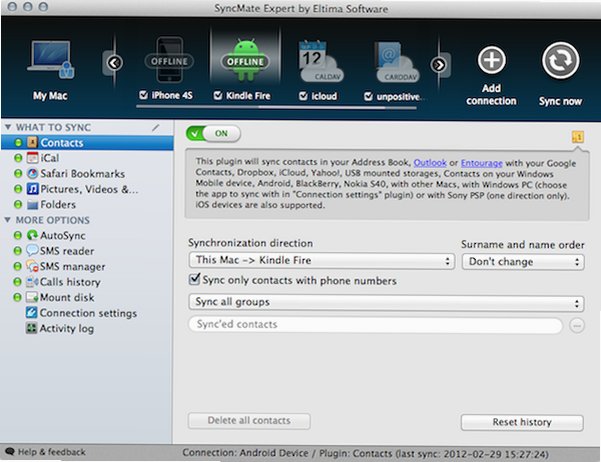Select the My Mac laptop icon
The width and height of the screenshot is (601, 462).
pos(51,59)
